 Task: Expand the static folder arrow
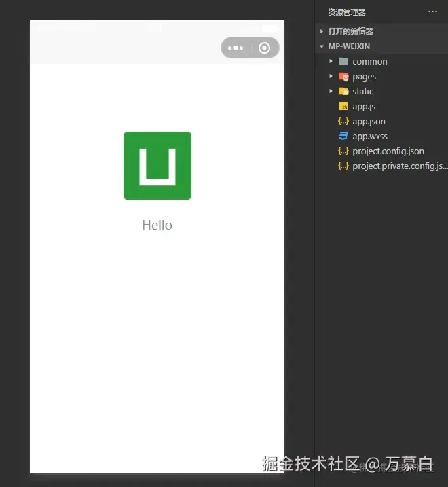pos(331,91)
